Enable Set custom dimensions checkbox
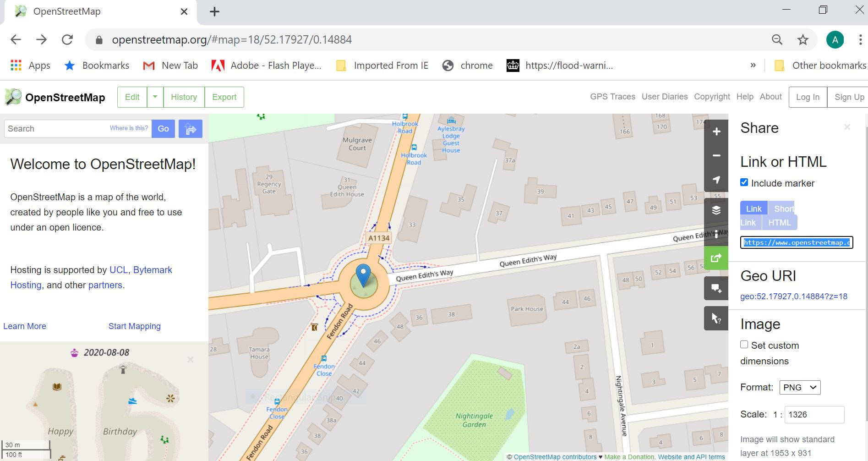 click(744, 345)
